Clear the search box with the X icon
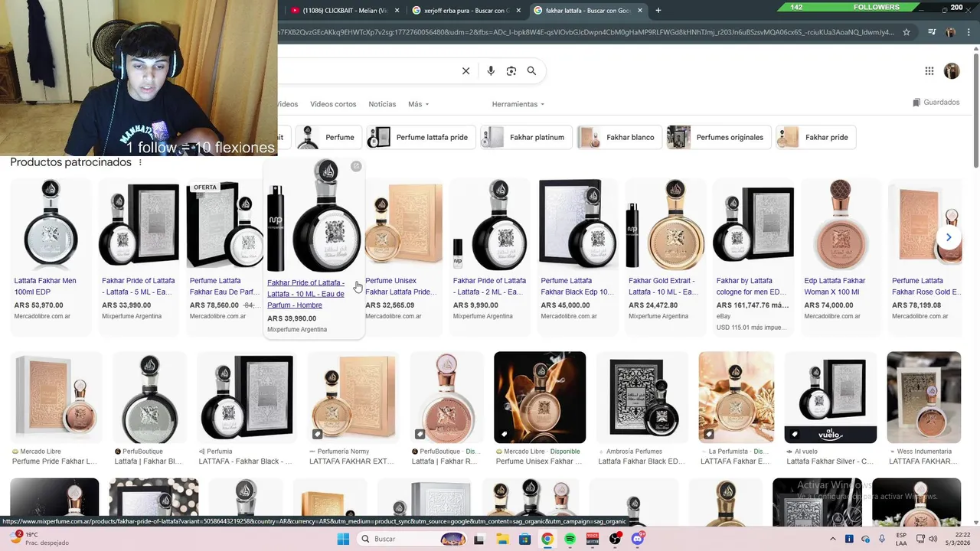The width and height of the screenshot is (980, 551). pos(465,71)
